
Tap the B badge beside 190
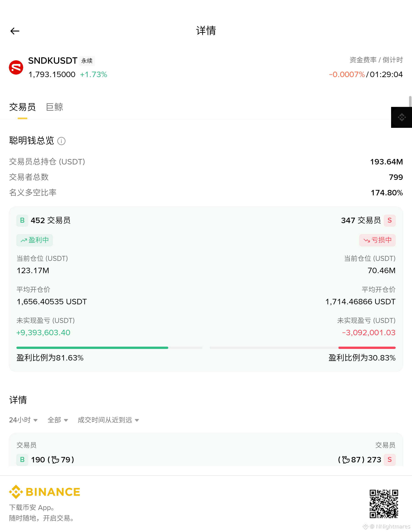click(22, 460)
